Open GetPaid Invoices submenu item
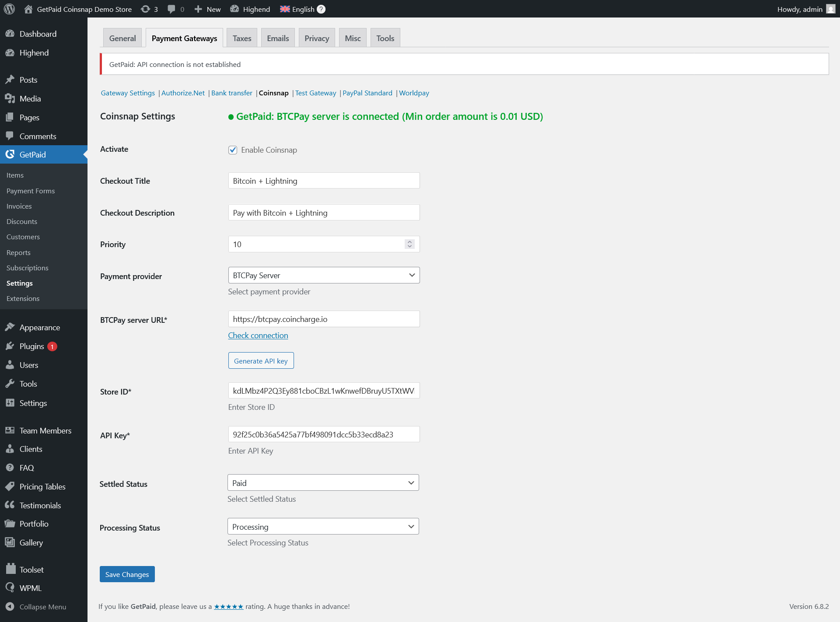Viewport: 840px width, 622px height. point(19,206)
